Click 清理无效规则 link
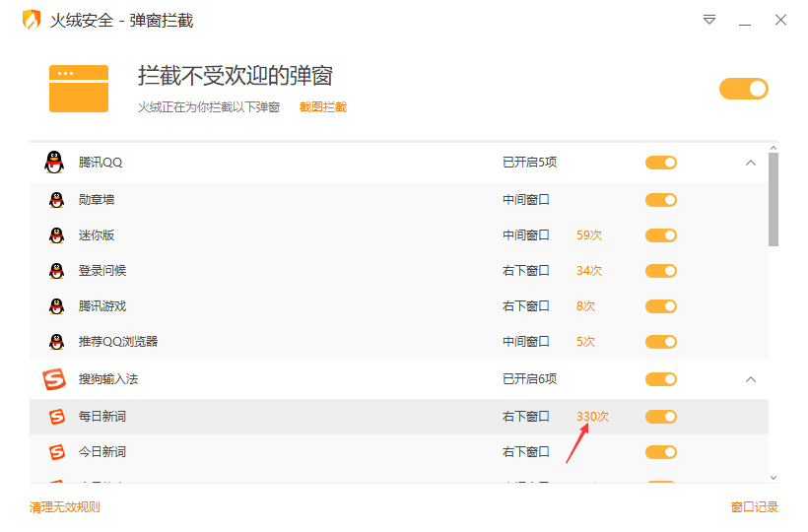This screenshot has height=532, width=808. (x=65, y=507)
